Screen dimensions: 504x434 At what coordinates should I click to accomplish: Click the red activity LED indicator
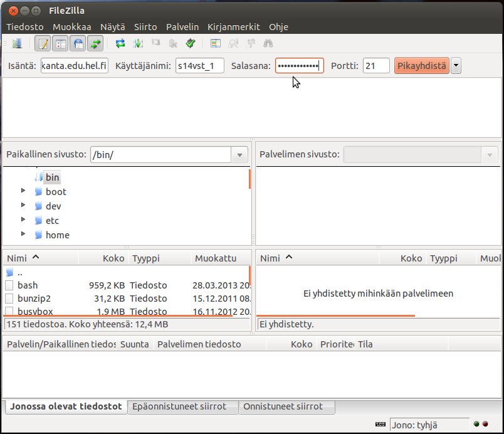pos(485,424)
